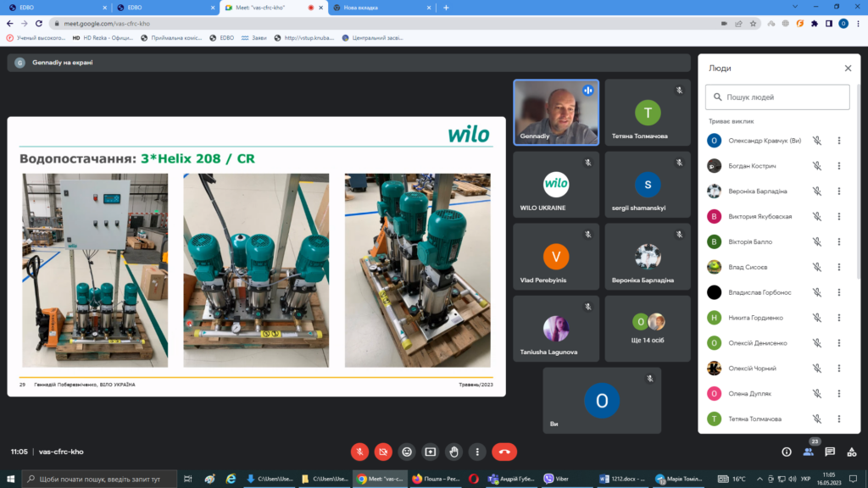Select WILO UKRAINE participant tile
The width and height of the screenshot is (868, 488).
(x=556, y=184)
